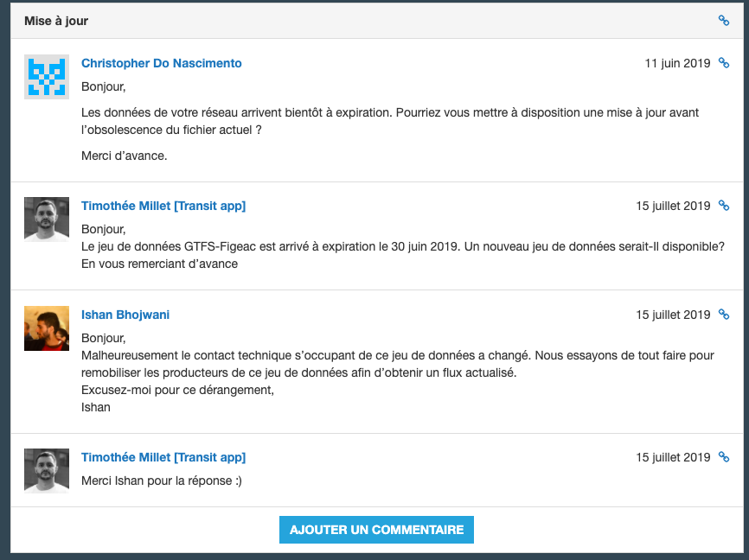Viewport: 749px width, 560px height.
Task: Click Ishan Bhojwani's profile photo
Action: tap(47, 328)
